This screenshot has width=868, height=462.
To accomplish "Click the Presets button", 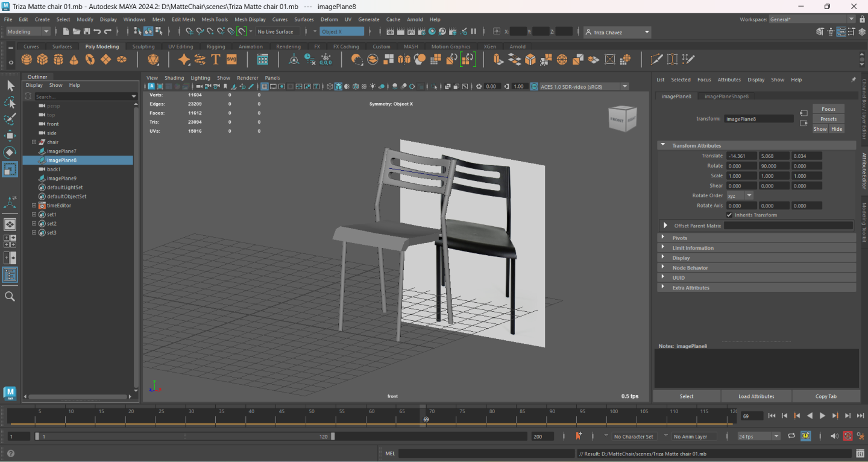I will (x=828, y=119).
